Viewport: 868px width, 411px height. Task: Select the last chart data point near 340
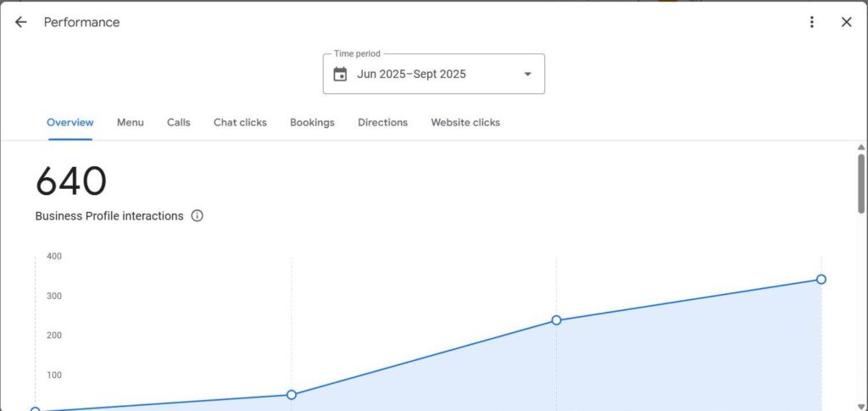[821, 280]
